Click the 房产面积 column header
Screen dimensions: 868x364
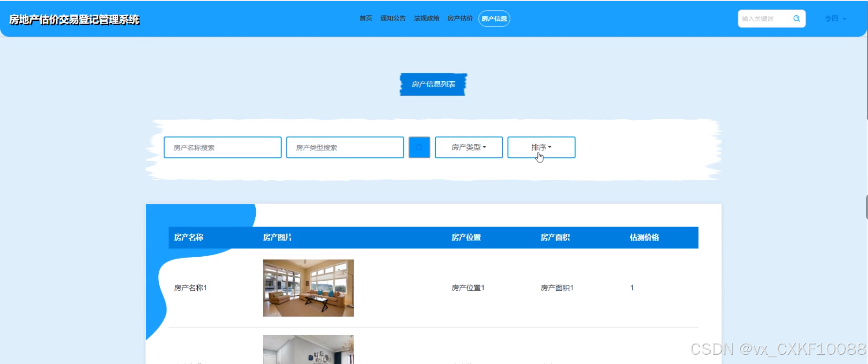point(555,237)
